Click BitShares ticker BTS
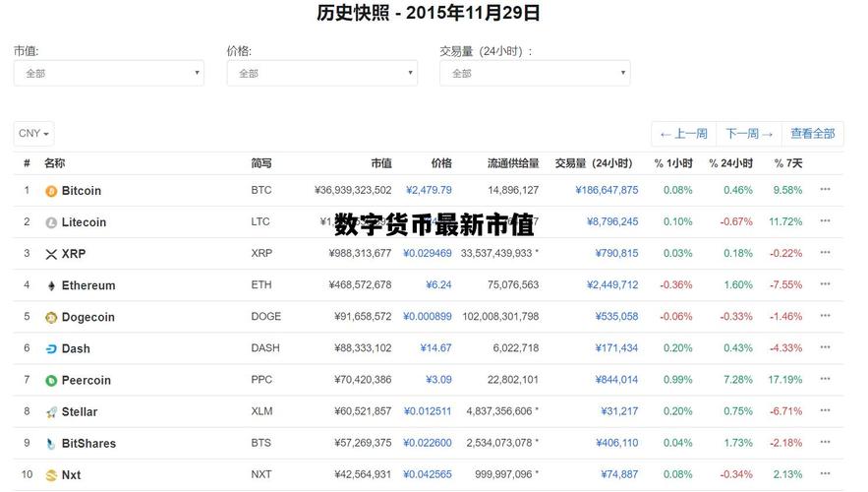Image resolution: width=868 pixels, height=492 pixels. coord(260,443)
